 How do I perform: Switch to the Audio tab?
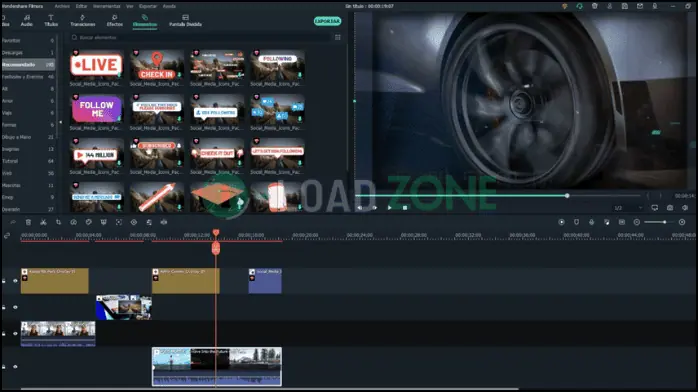click(x=27, y=20)
